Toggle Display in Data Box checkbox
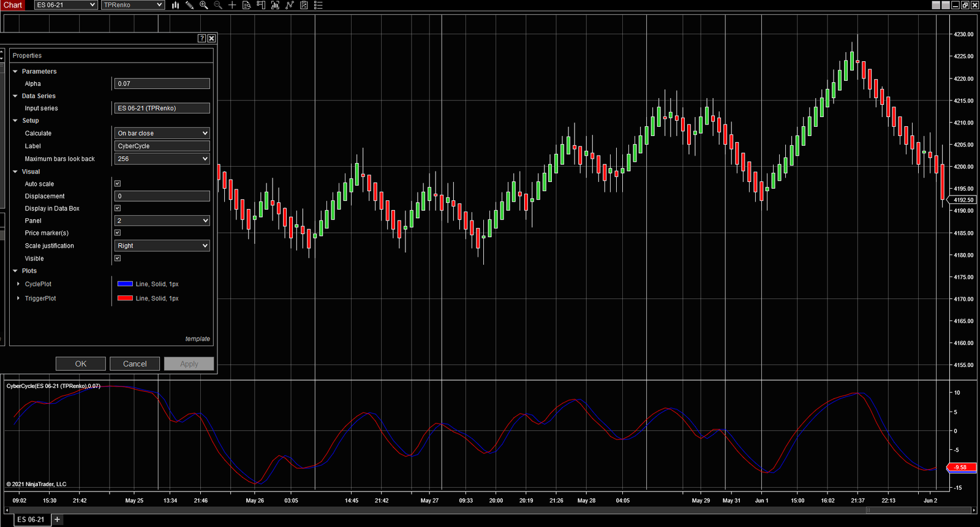This screenshot has width=980, height=527. click(118, 208)
